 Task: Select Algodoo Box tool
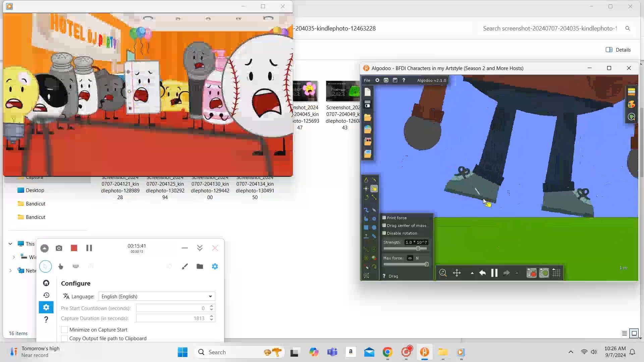pos(366,227)
